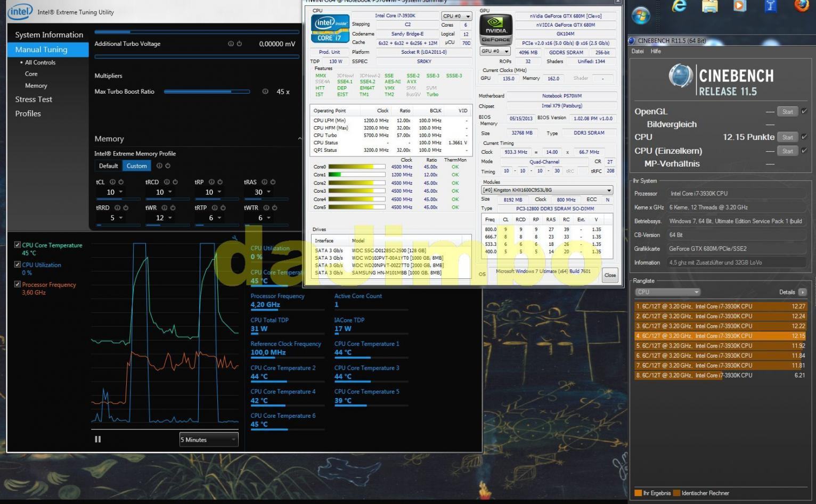Close the HWiNFO System Summary window
Screen dimensions: 816x504
click(x=610, y=275)
